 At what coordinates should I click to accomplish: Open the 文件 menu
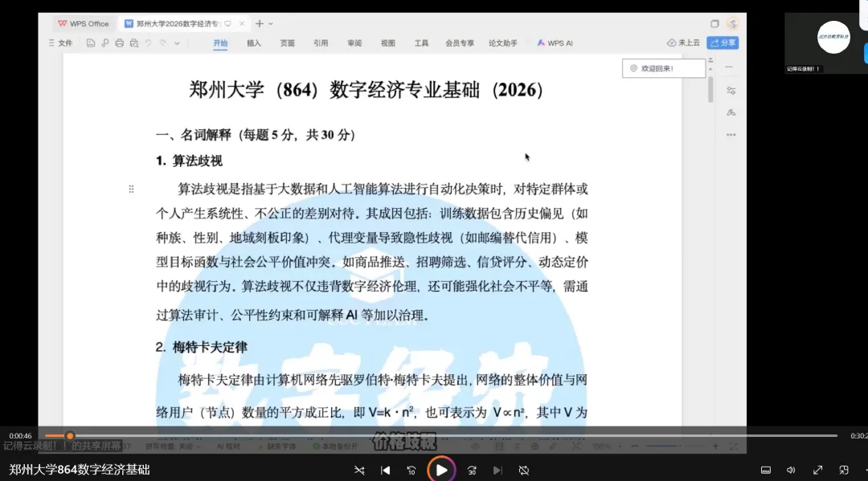pyautogui.click(x=61, y=43)
